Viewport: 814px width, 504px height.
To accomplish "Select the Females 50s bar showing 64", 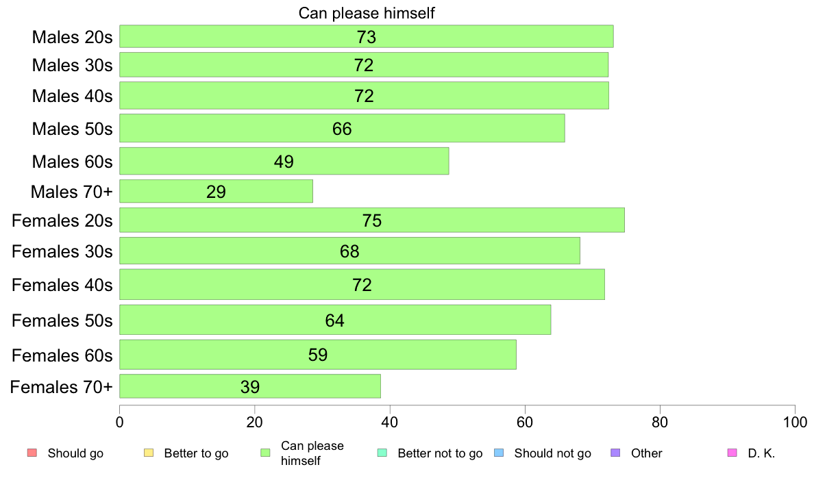I will tap(335, 320).
